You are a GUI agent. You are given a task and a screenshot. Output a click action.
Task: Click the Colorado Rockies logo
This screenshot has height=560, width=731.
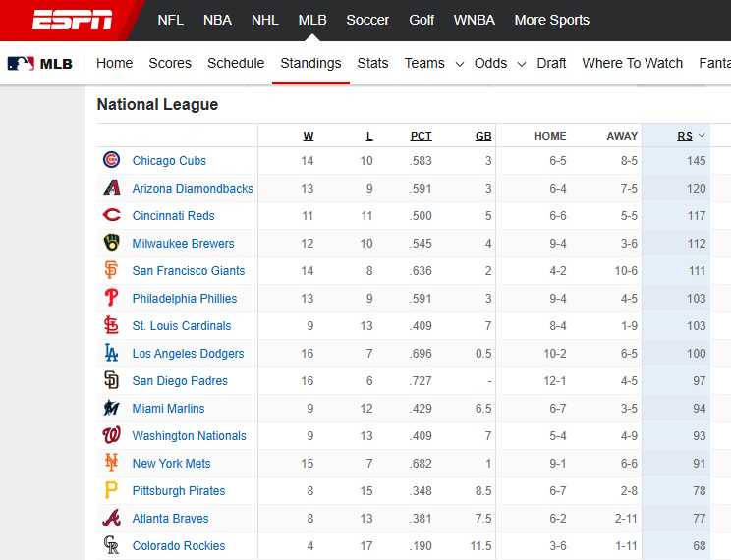[x=111, y=545]
